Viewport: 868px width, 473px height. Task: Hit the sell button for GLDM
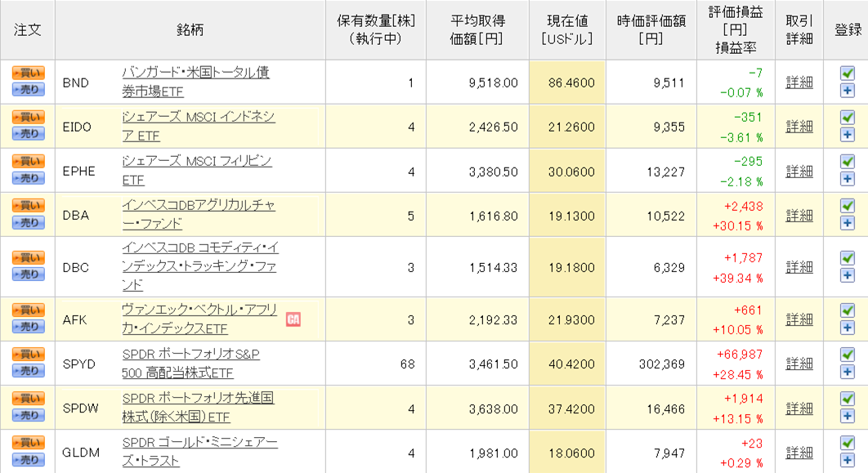coord(28,460)
